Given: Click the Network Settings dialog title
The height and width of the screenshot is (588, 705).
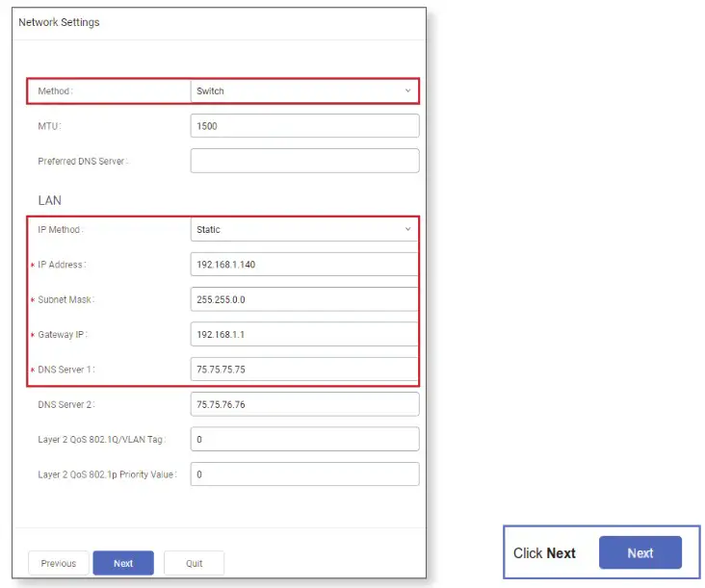Looking at the screenshot, I should point(59,22).
